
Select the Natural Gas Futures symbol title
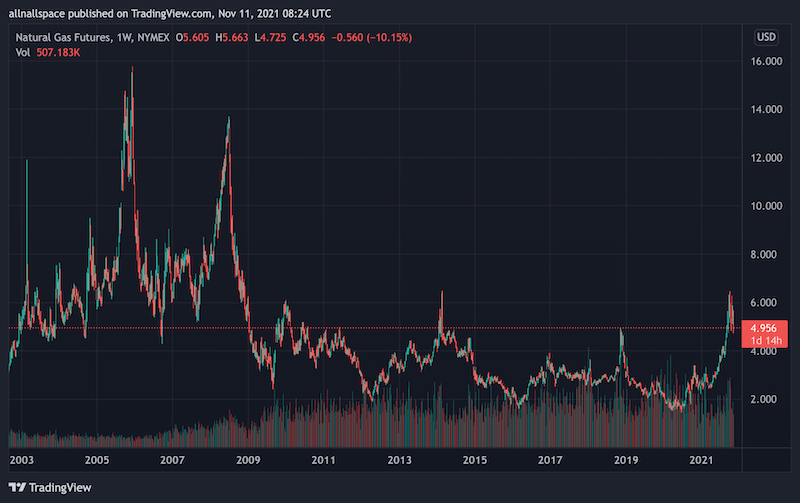click(x=63, y=37)
